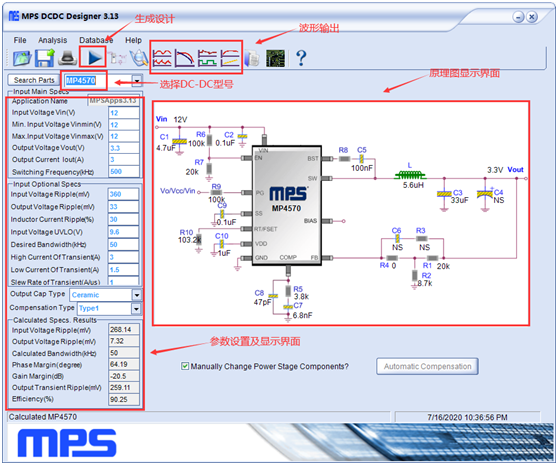
Task: Click Input Voltage UVLO(V) field
Action: point(123,232)
